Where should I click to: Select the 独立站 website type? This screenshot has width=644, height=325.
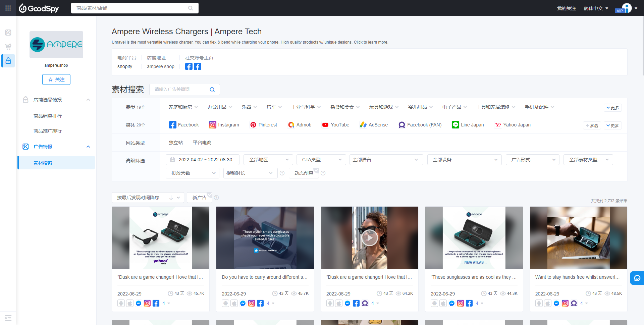coord(176,143)
